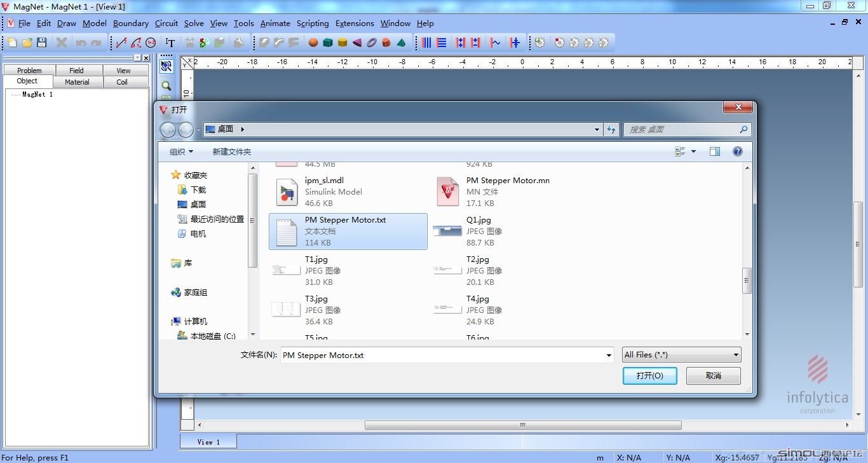Image resolution: width=868 pixels, height=463 pixels.
Task: Select the MagNet 1 tree item
Action: pyautogui.click(x=37, y=94)
